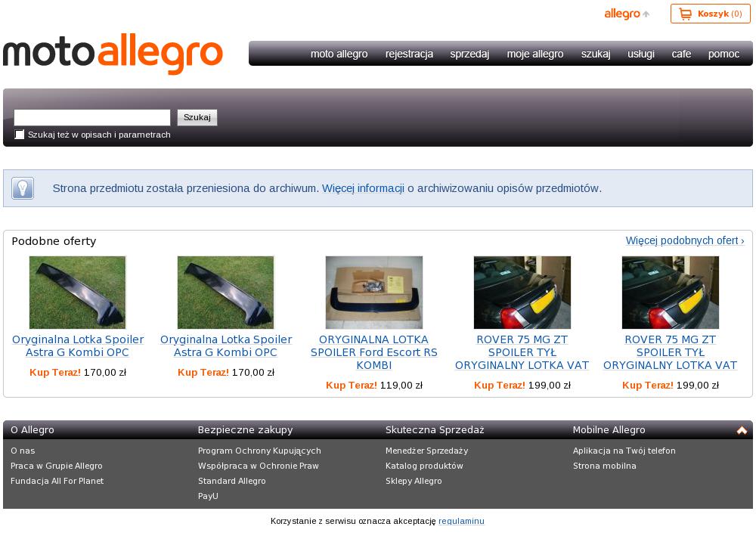Click 'Bezpieczne zakupy' footer heading
This screenshot has height=536, width=756.
tap(246, 429)
